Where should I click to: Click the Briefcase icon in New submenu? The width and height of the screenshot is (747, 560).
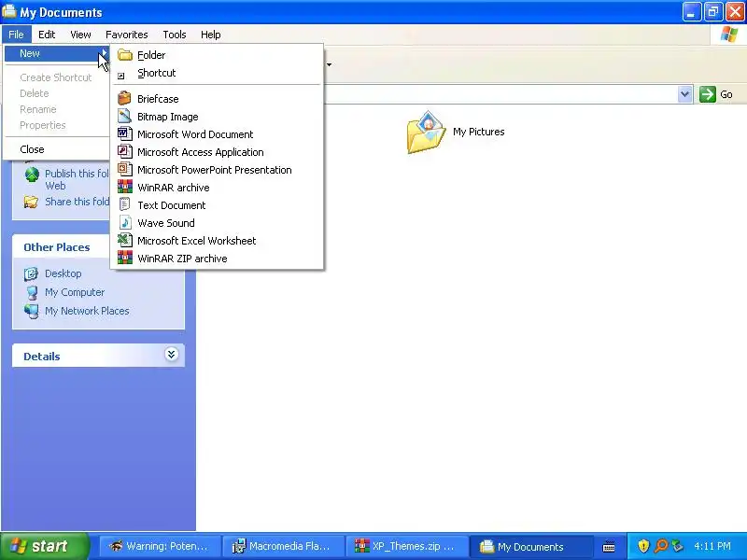124,98
